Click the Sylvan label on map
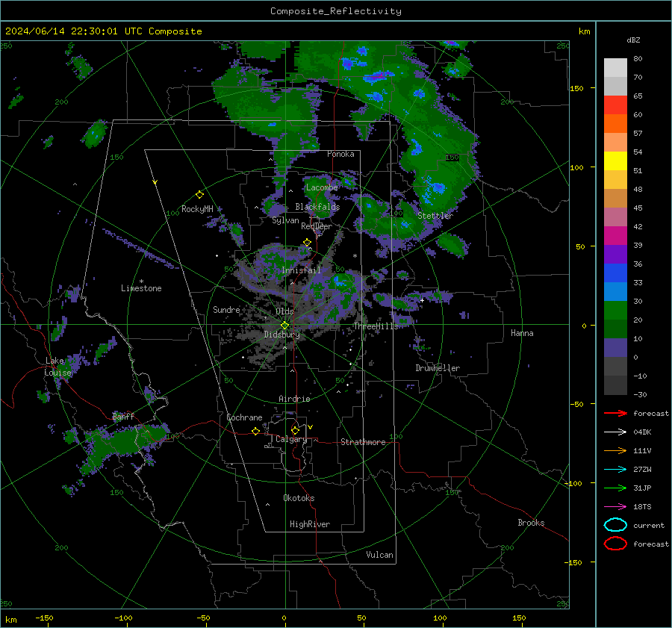Image resolution: width=672 pixels, height=628 pixels. point(285,220)
